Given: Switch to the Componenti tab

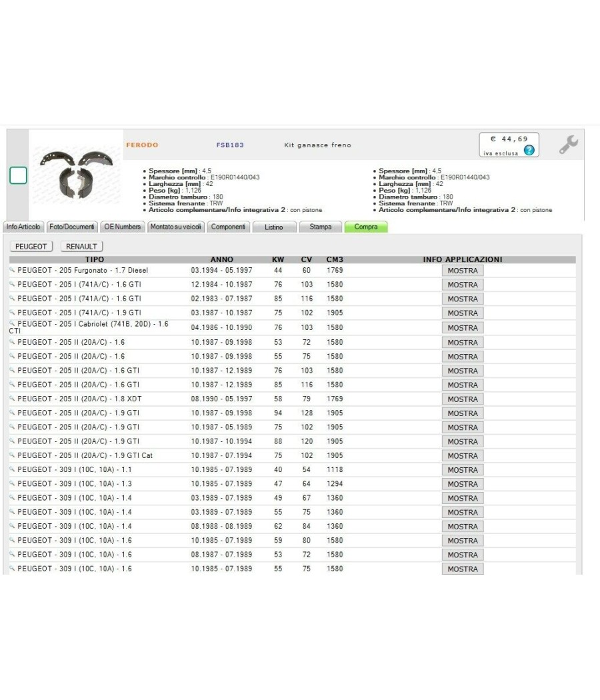Looking at the screenshot, I should 228,227.
